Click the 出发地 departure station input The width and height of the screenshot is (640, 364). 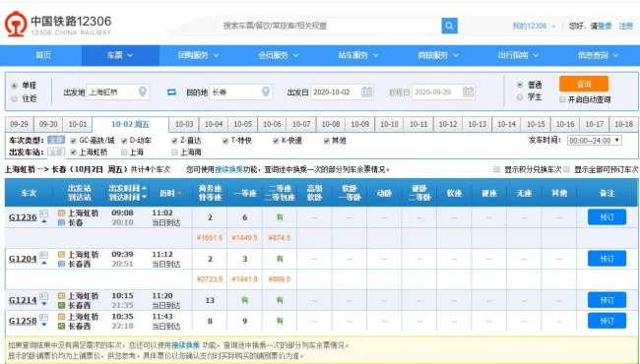click(x=117, y=91)
